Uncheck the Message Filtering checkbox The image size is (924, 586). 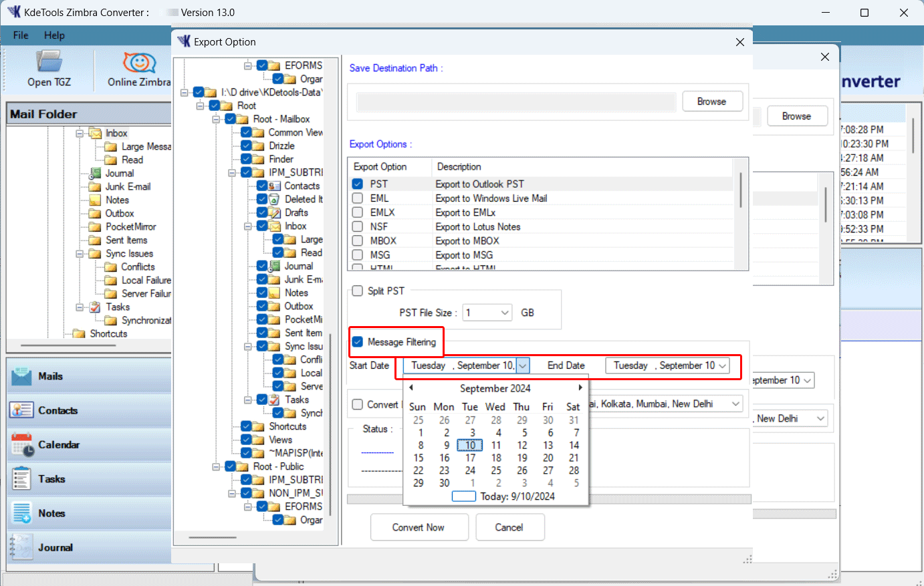[x=358, y=342]
